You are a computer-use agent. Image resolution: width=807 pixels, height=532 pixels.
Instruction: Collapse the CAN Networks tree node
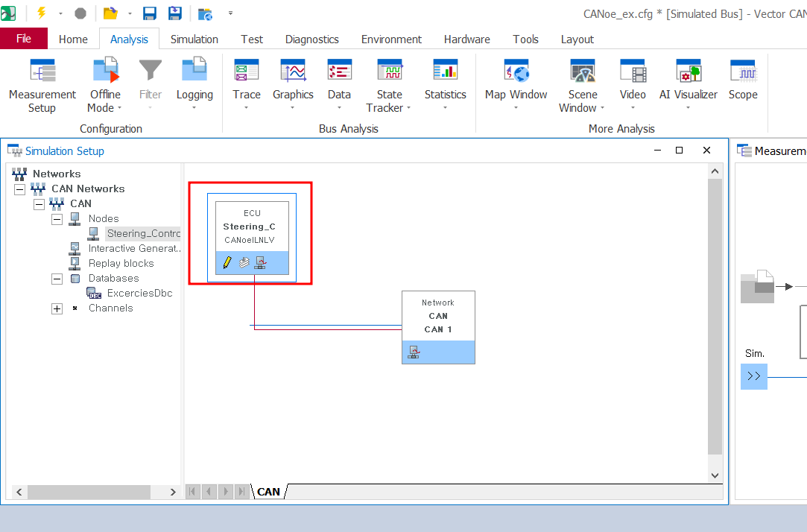(19, 189)
